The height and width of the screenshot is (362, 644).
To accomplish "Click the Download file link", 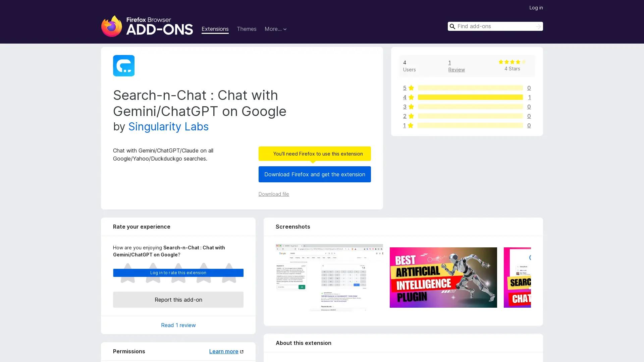I will click(x=273, y=194).
